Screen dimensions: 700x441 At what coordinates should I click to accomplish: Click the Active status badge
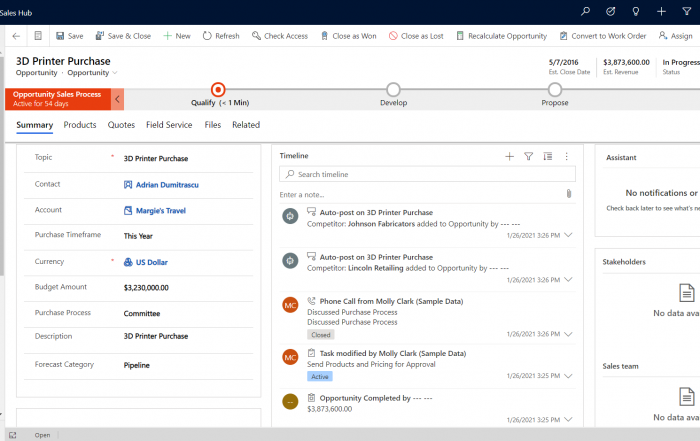tap(320, 377)
